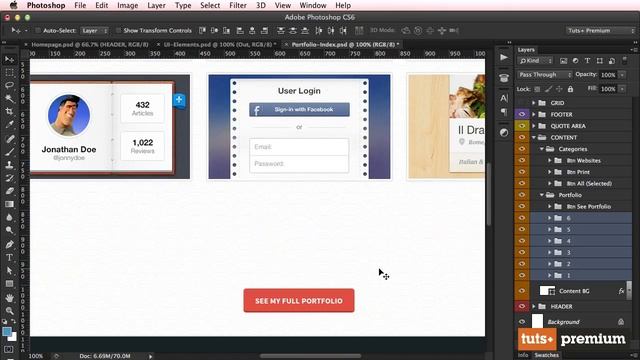Screen dimensions: 640x360
Task: Filter layers by pixel layers icon
Action: tap(563, 61)
